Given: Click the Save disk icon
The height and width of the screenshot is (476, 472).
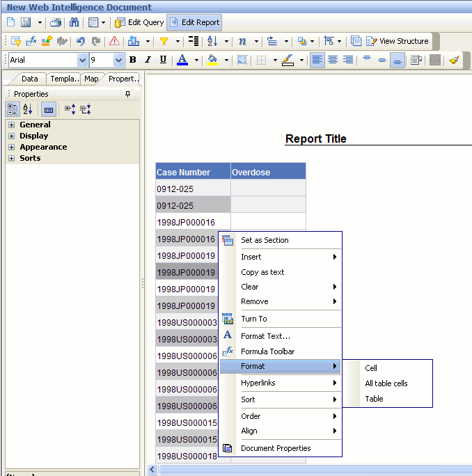Looking at the screenshot, I should click(x=26, y=22).
